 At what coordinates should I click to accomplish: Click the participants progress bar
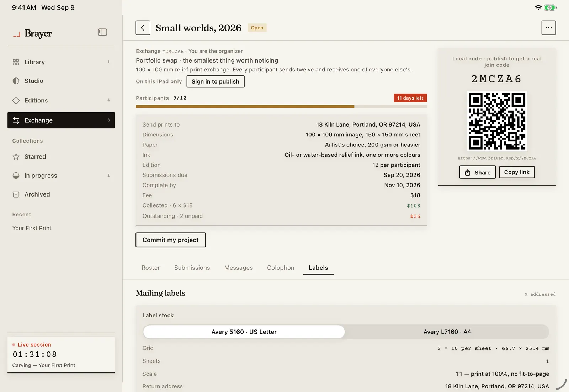click(281, 106)
